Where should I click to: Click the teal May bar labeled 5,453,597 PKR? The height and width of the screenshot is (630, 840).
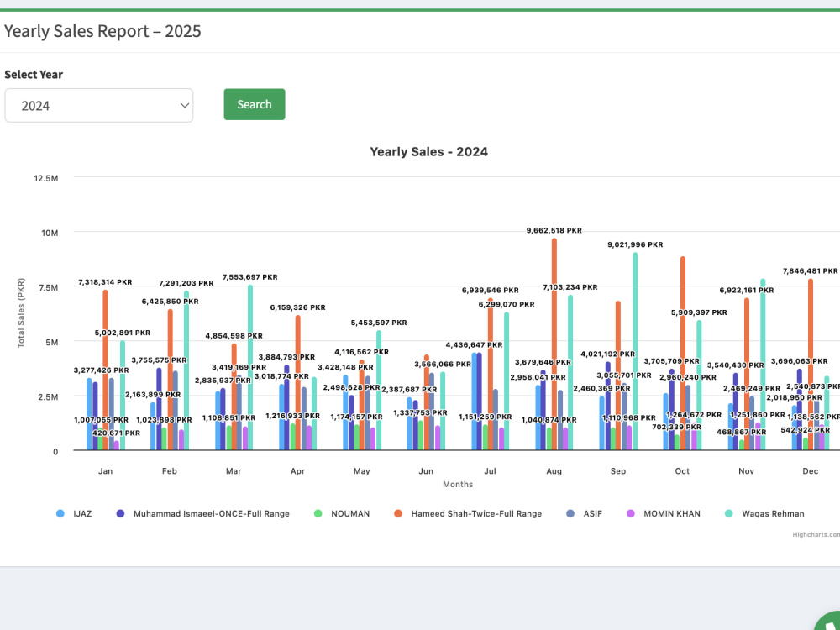tap(379, 390)
